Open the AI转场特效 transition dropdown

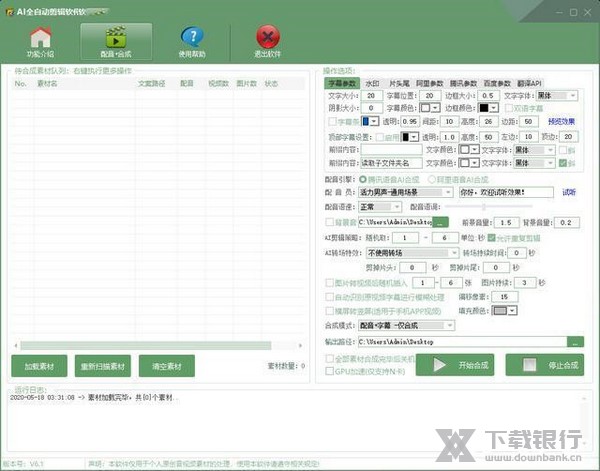[412, 253]
